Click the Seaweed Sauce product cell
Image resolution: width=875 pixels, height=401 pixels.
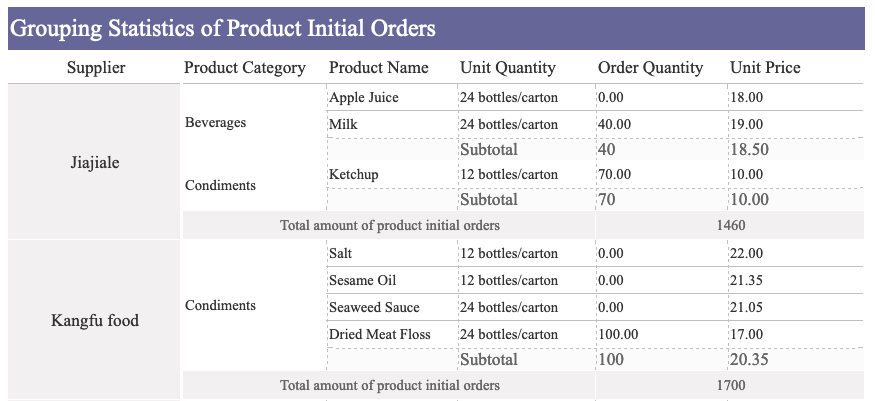[x=392, y=307]
